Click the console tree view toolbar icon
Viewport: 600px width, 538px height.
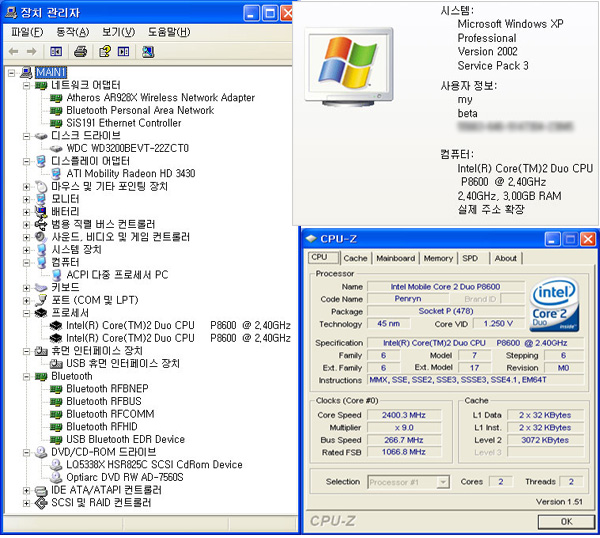click(56, 51)
